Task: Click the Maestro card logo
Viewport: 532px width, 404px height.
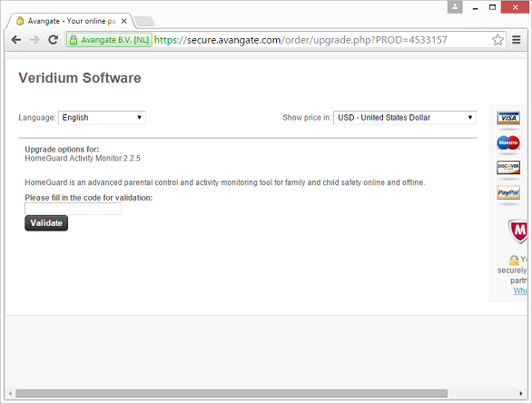Action: click(508, 143)
